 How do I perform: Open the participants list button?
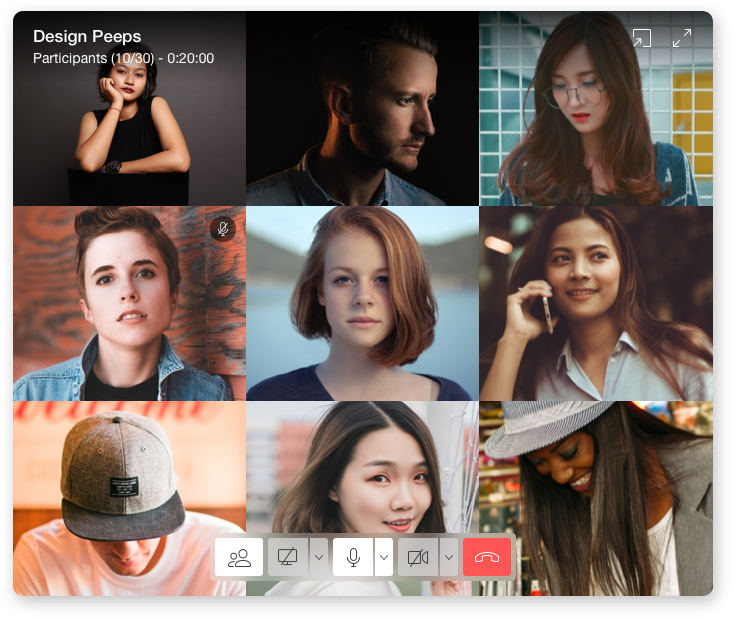239,557
